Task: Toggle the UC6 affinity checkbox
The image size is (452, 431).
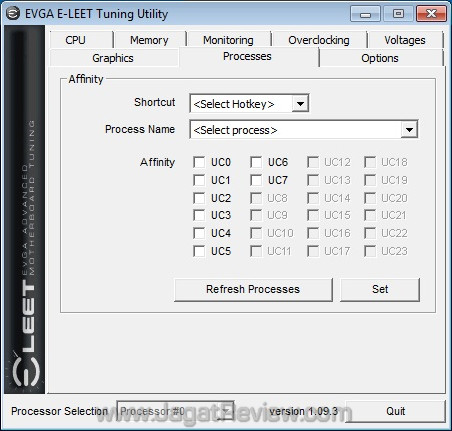Action: click(256, 162)
